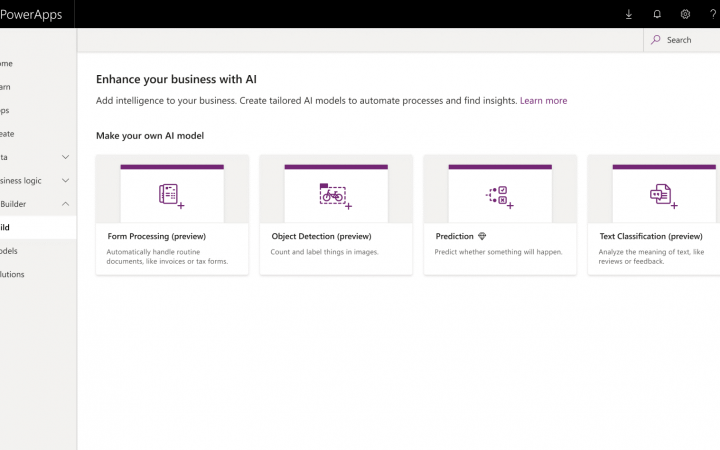Click 'Predict whether something will happen' text
This screenshot has width=720, height=450.
click(x=498, y=252)
